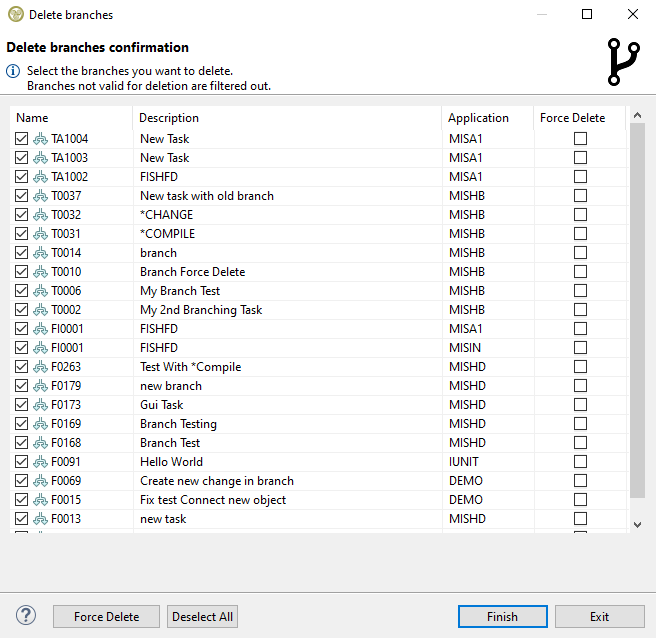Click the branch icon next to TA1004
The image size is (656, 638).
click(x=40, y=139)
